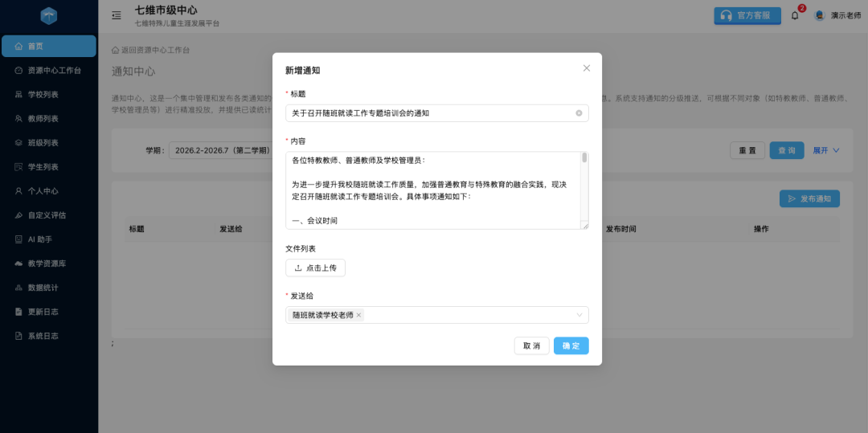Viewport: 868px width, 433px height.
Task: Click the AI 助手 icon
Action: click(x=18, y=239)
